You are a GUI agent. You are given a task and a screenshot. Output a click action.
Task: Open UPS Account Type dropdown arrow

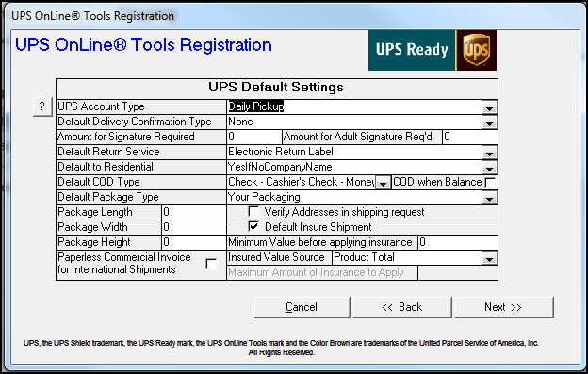tap(489, 108)
